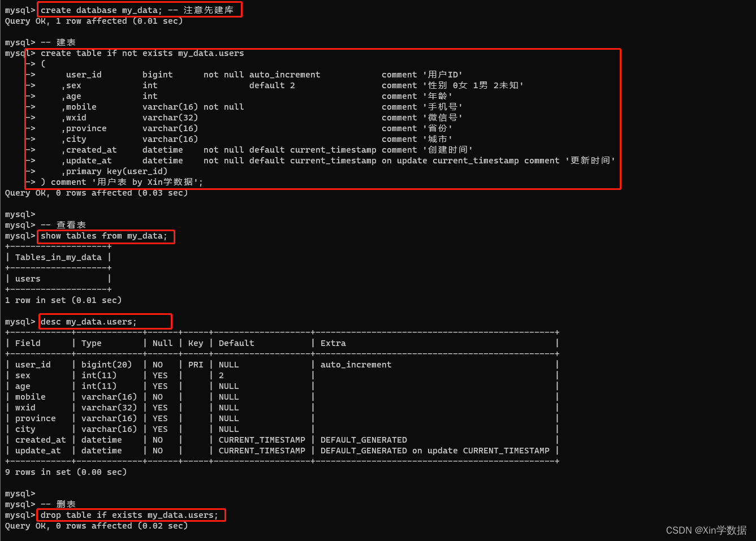The image size is (756, 541).
Task: Click ',primary key(user_id)' definition line
Action: tap(114, 171)
